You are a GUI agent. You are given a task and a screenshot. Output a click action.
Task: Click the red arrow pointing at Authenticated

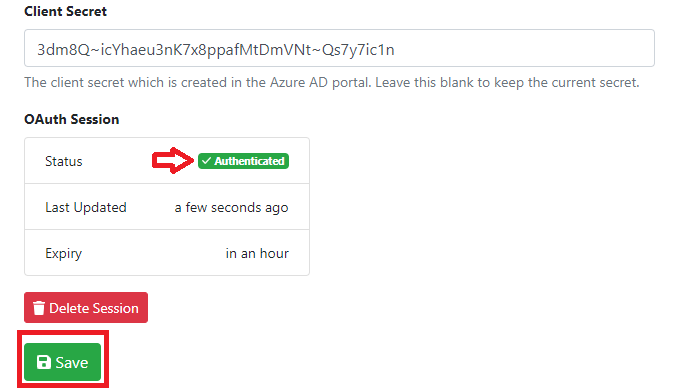173,160
